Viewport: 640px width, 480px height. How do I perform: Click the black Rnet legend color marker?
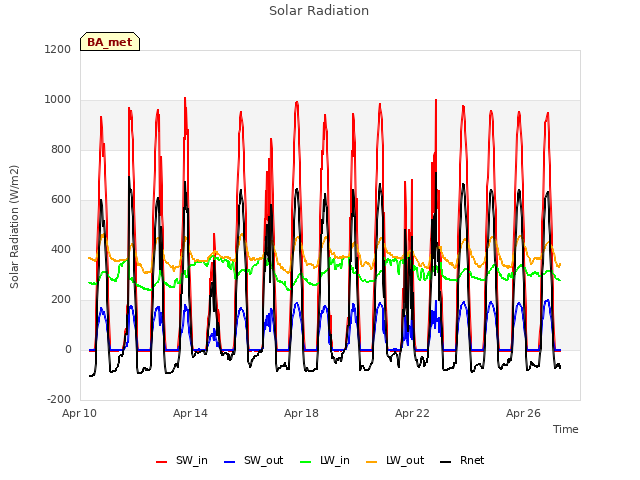coord(446,462)
